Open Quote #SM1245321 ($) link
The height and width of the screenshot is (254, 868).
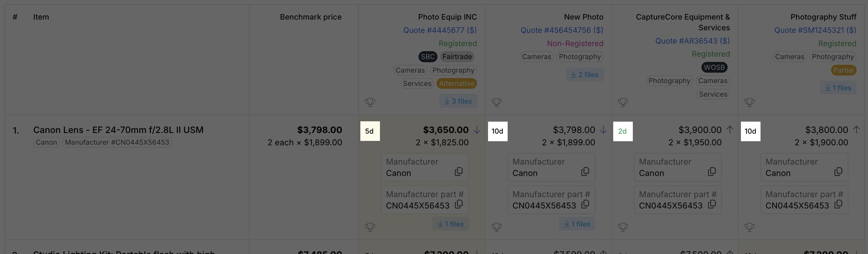(815, 30)
